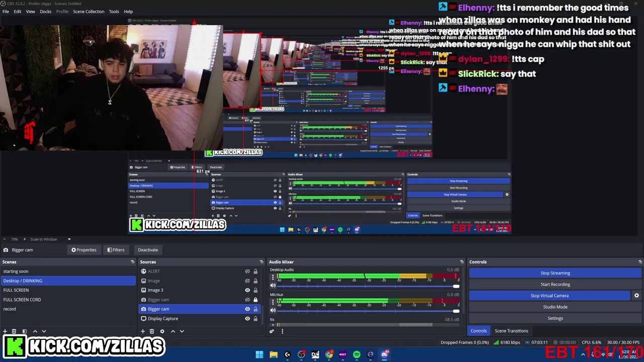Open the Help menu
Image resolution: width=644 pixels, height=362 pixels.
(x=128, y=12)
